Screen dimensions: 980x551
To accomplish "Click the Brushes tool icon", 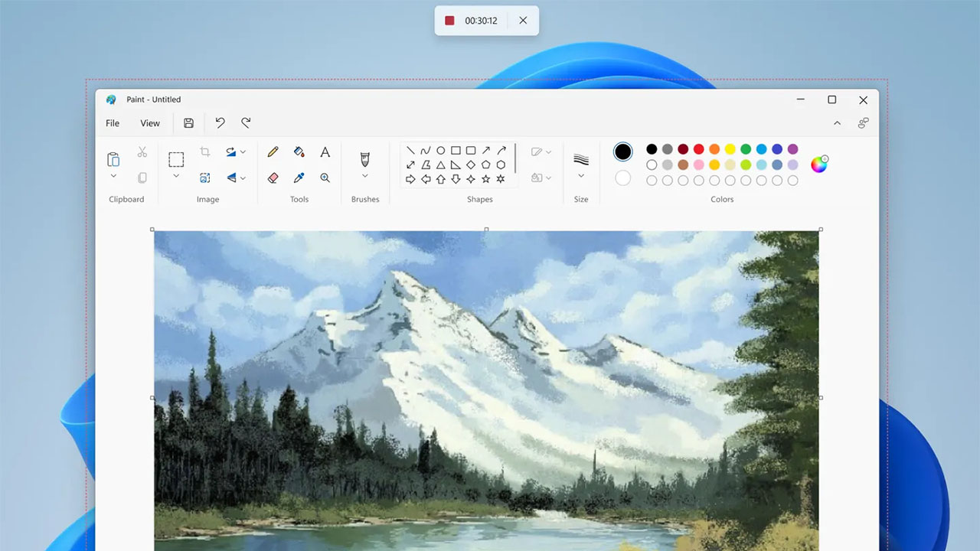I will click(365, 159).
